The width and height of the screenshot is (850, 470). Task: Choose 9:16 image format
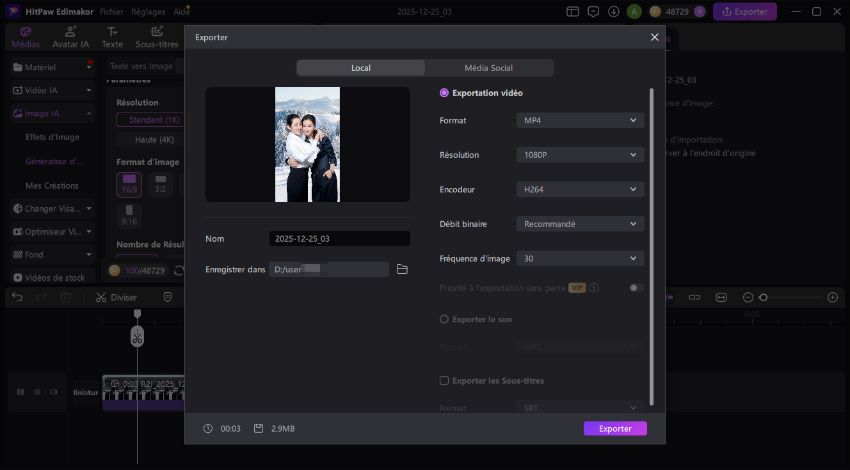pos(129,215)
